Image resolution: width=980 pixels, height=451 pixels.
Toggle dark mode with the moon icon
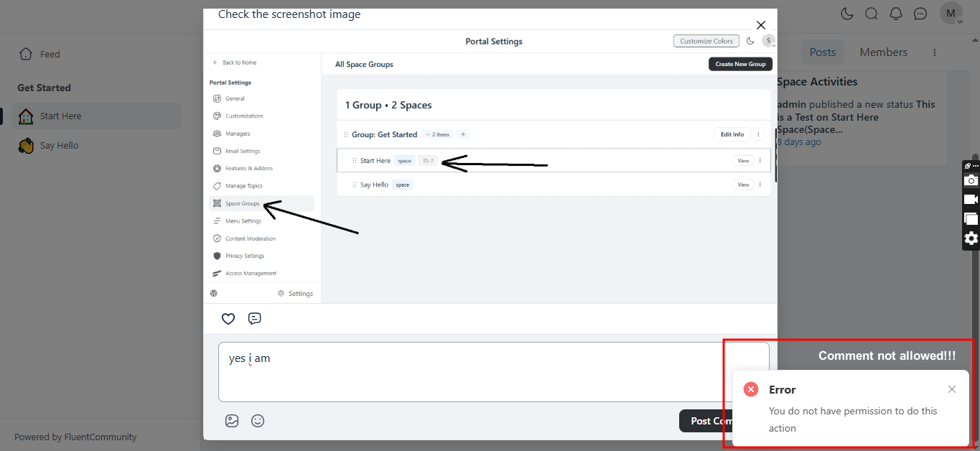846,14
